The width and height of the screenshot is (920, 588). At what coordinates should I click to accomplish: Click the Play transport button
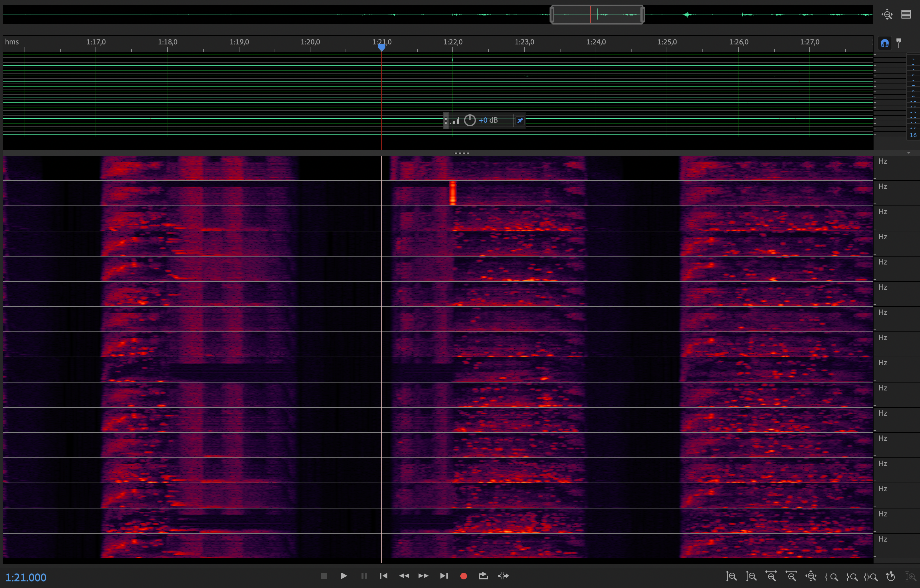[x=344, y=576]
